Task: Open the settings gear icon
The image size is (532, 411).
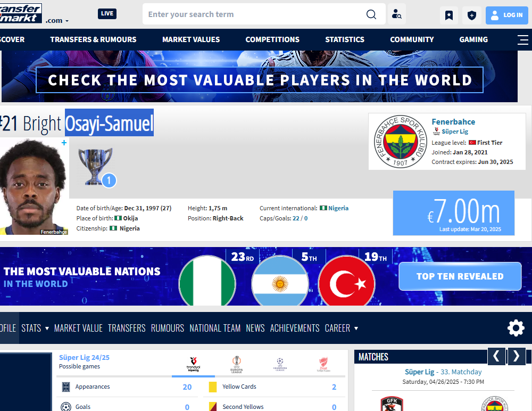Action: [516, 328]
